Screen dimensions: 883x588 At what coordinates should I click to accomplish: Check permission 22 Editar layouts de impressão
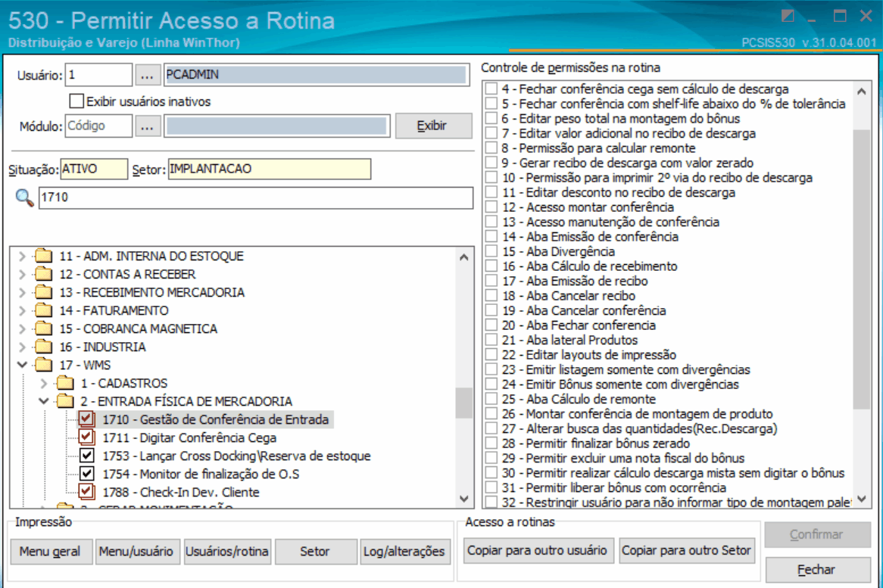(x=491, y=354)
